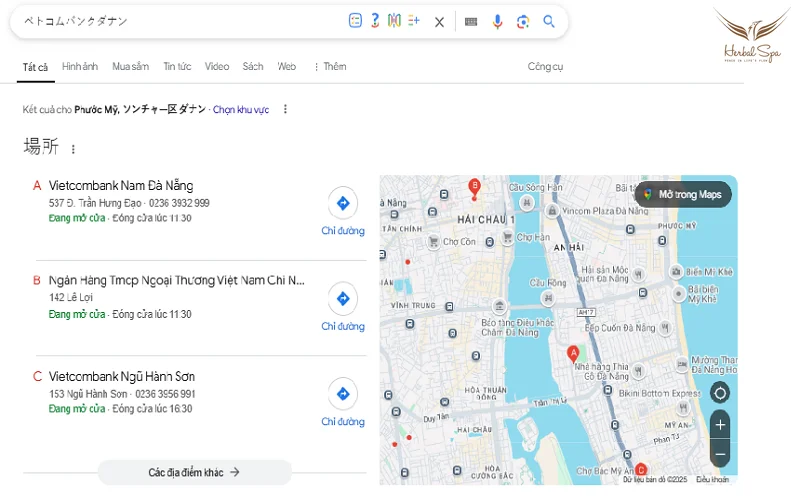Click Chỉ đường text under Vietcombank Ngũ Hành Sơn
This screenshot has height=500, width=800.
(x=343, y=421)
